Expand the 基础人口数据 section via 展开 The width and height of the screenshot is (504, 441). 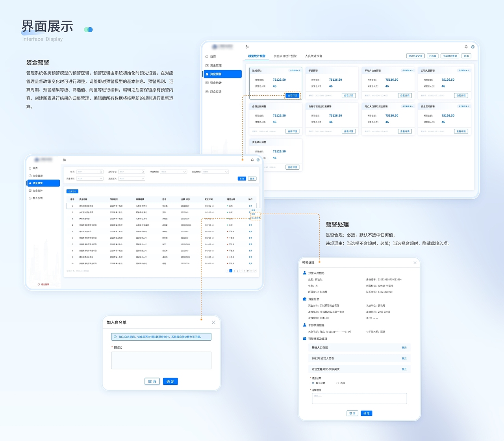(x=404, y=347)
